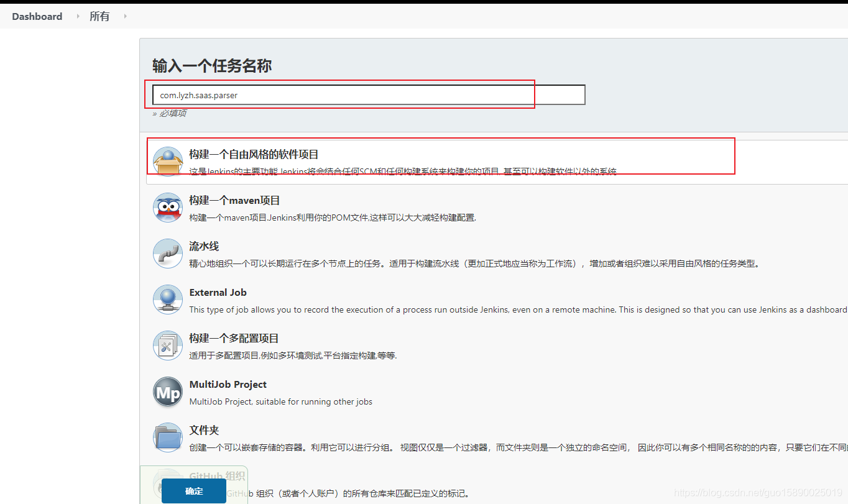
Task: Select External Job item title
Action: click(218, 292)
